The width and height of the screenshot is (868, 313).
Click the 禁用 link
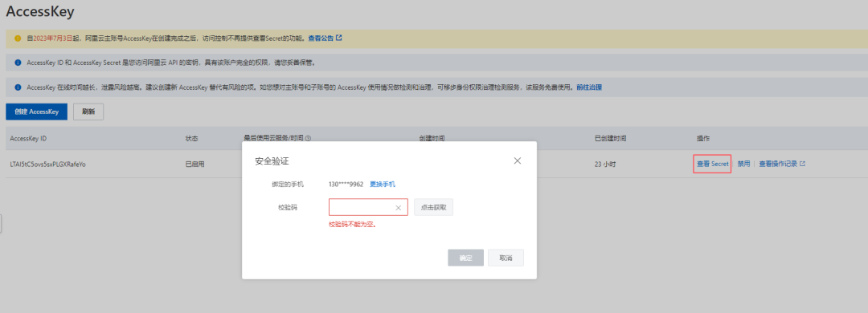pyautogui.click(x=743, y=164)
